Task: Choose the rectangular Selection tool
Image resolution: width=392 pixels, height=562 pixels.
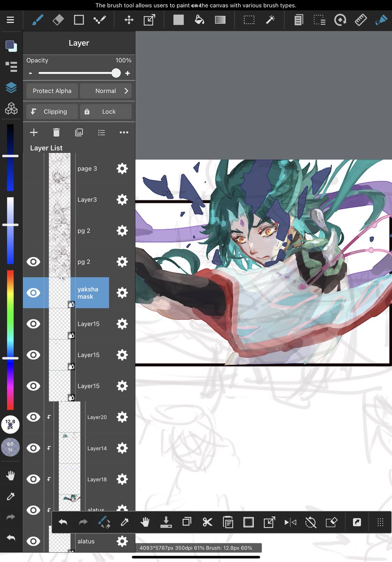Action: point(249,20)
